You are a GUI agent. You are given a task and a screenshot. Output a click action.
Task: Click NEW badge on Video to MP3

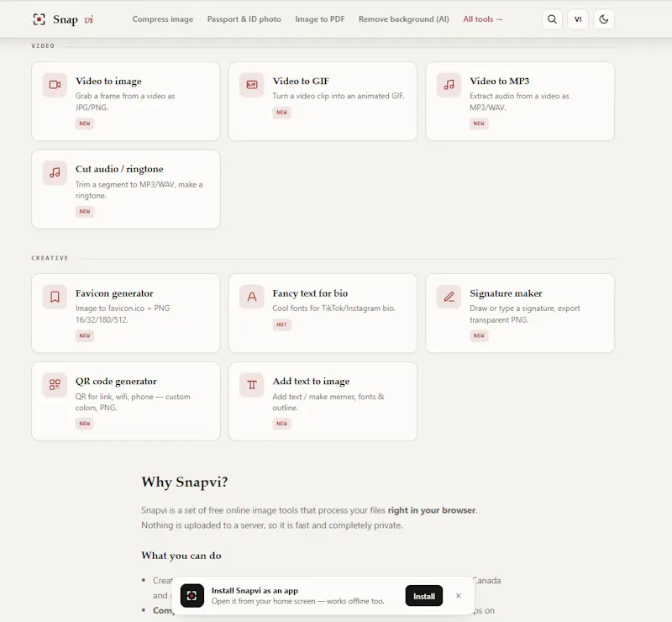[x=479, y=124]
